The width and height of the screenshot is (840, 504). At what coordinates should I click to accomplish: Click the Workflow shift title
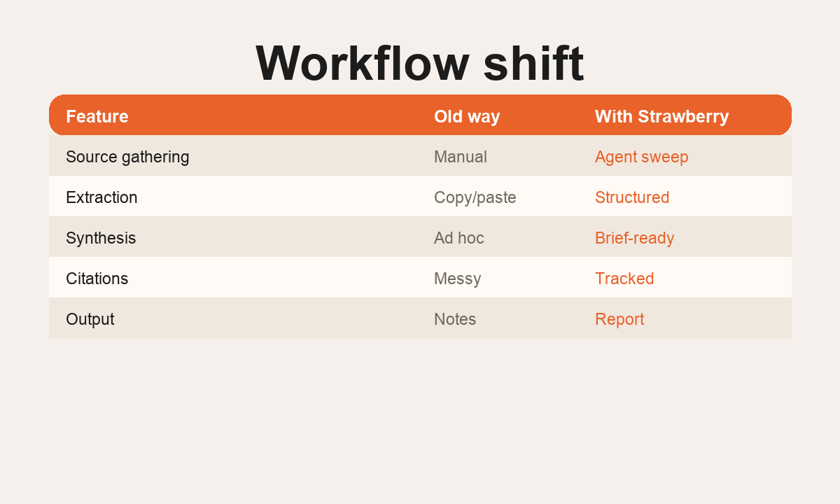419,64
